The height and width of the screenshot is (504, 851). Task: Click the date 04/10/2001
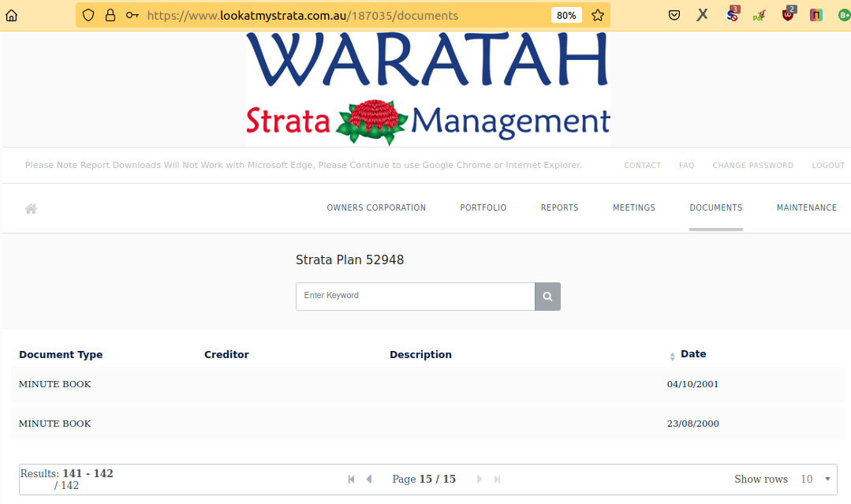coord(692,384)
